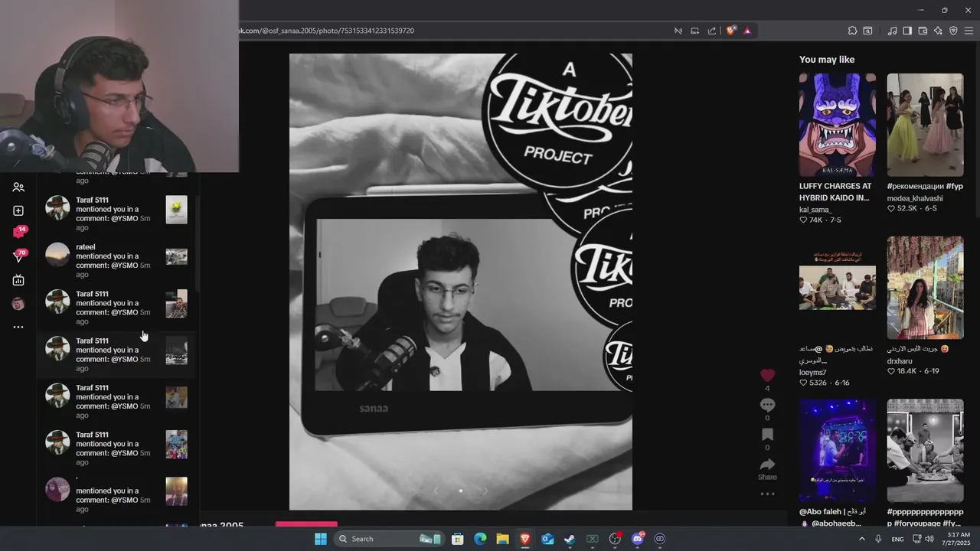980x551 pixels.
Task: Click the taskbar volume icon
Action: point(929,539)
